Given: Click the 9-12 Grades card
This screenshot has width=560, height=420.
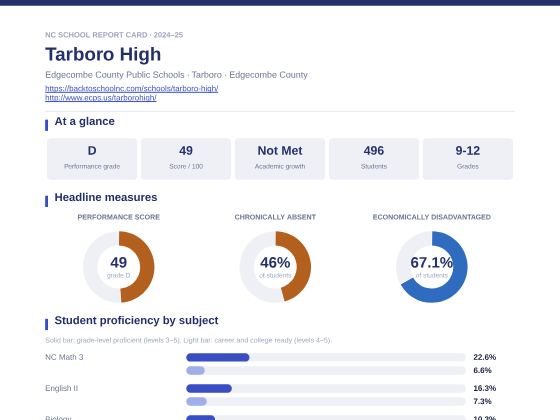Looking at the screenshot, I should [x=468, y=159].
